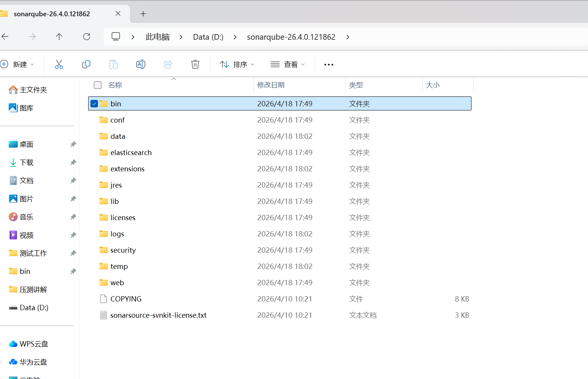Viewport: 588px width, 379px height.
Task: Refresh the current folder view
Action: click(x=87, y=37)
